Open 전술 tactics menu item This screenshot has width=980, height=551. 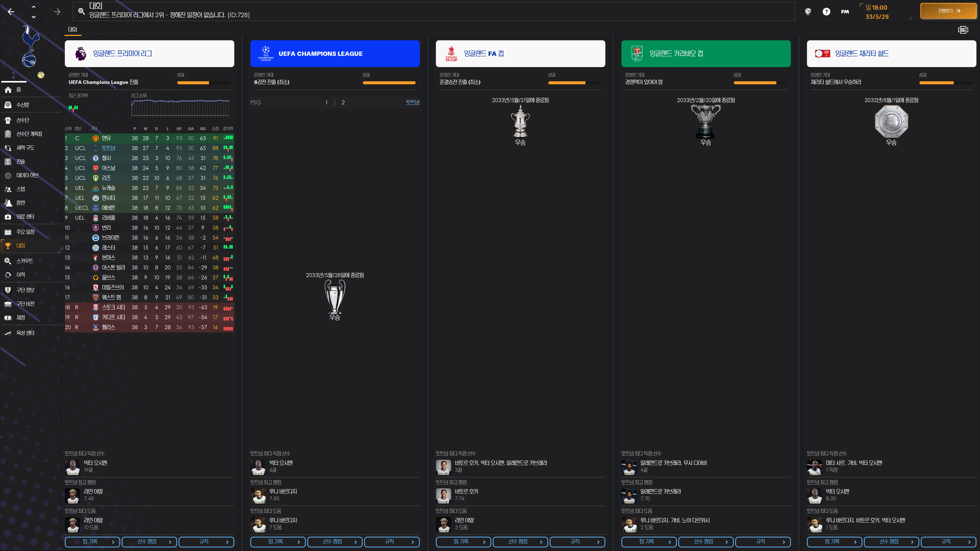(x=20, y=161)
